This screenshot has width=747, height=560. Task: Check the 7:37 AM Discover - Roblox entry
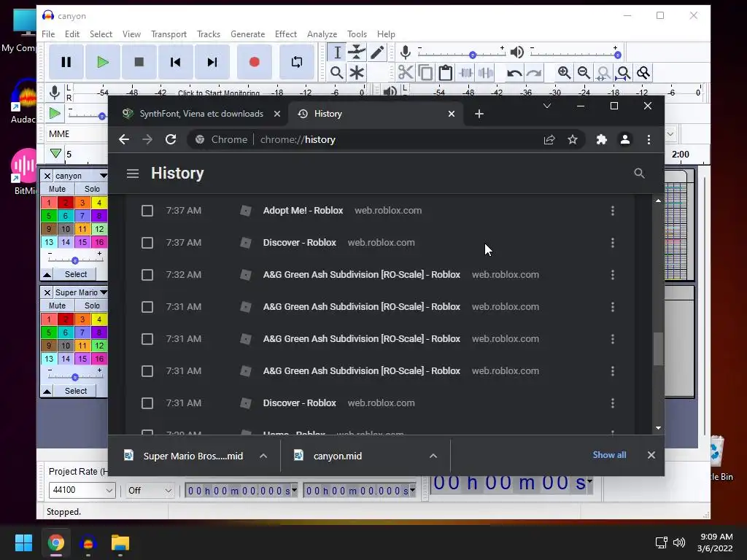pyautogui.click(x=147, y=243)
